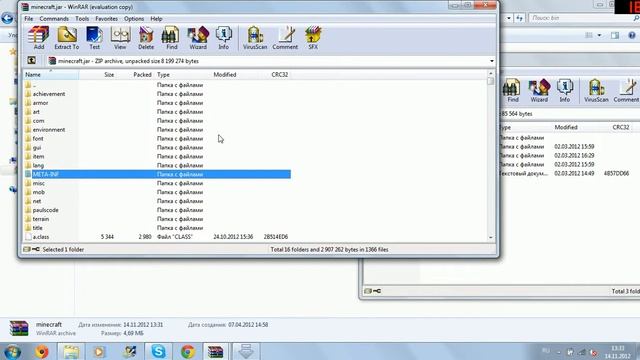Screen dimensions: 640x360
Task: Click the Extract To icon
Action: coord(67,38)
